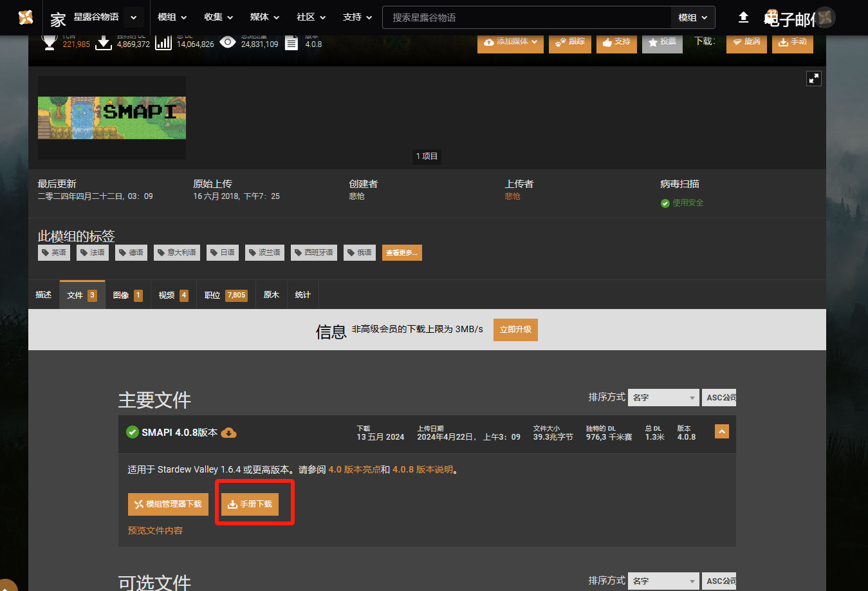Open the 星露谷物语 game selector dropdown
The width and height of the screenshot is (868, 591).
tap(133, 17)
